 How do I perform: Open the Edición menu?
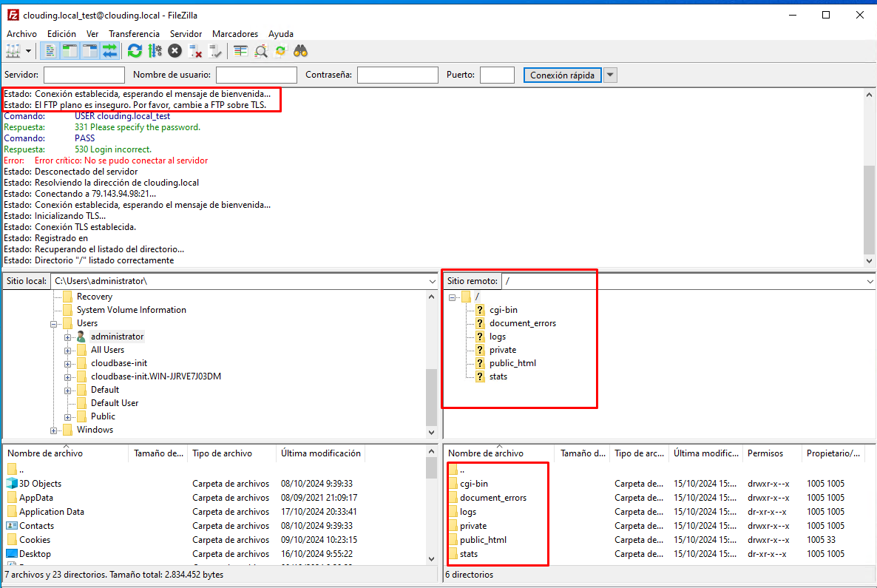pos(61,34)
